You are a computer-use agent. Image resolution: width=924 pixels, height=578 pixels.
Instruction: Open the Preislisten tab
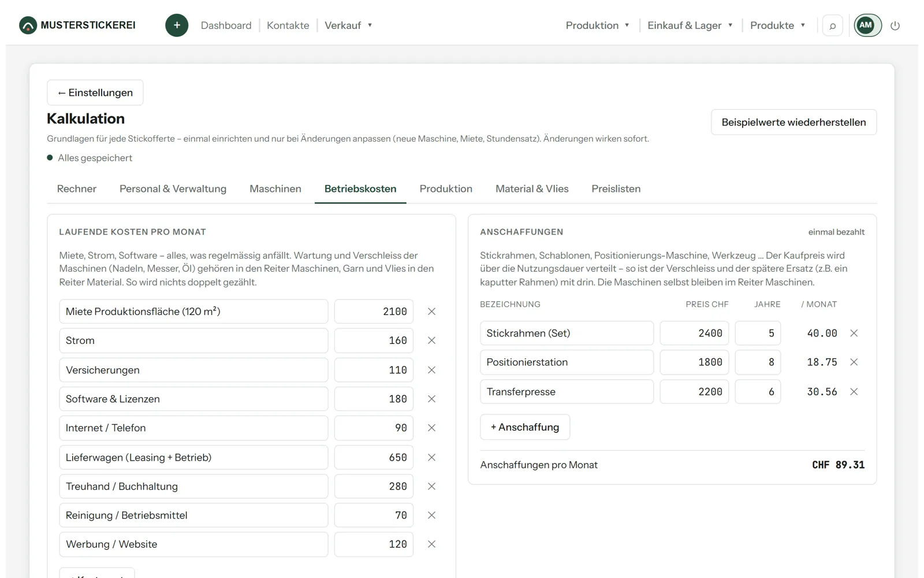tap(616, 189)
